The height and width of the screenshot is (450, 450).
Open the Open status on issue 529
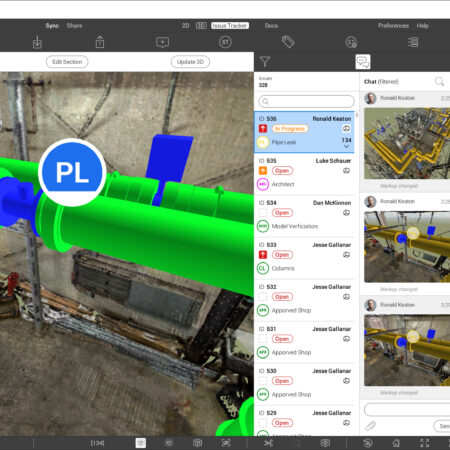tap(282, 423)
